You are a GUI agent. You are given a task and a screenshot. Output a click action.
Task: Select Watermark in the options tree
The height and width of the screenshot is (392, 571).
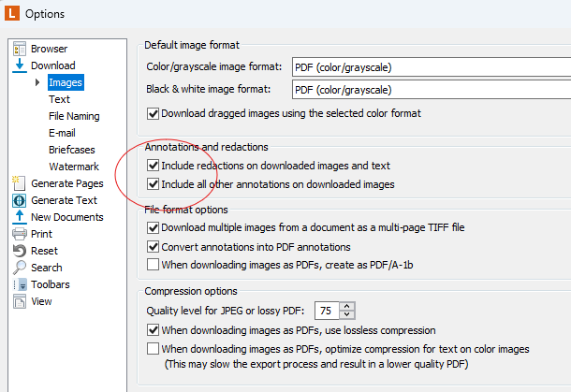pos(74,167)
